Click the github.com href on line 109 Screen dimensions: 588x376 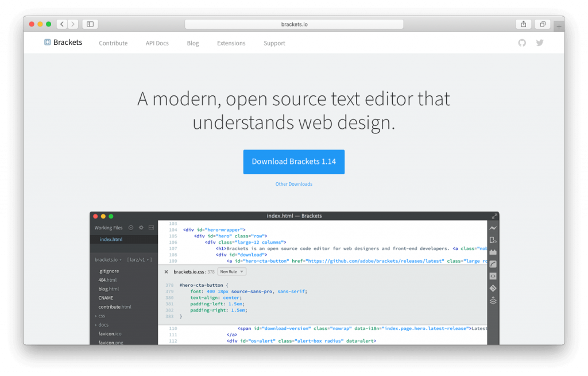[x=368, y=260]
